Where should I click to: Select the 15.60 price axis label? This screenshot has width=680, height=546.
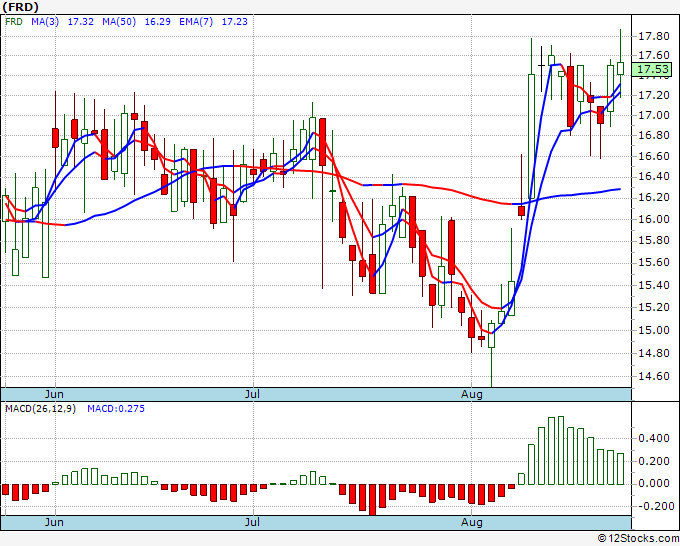(x=654, y=262)
